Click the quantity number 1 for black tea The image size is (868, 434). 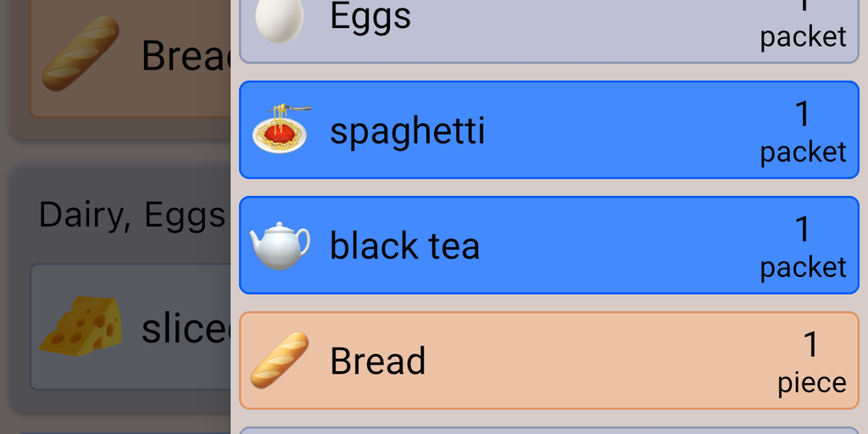802,230
